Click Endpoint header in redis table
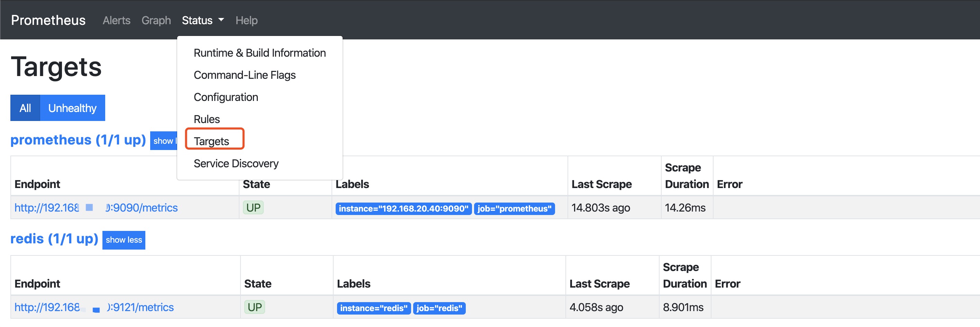Image resolution: width=980 pixels, height=327 pixels. pos(37,284)
